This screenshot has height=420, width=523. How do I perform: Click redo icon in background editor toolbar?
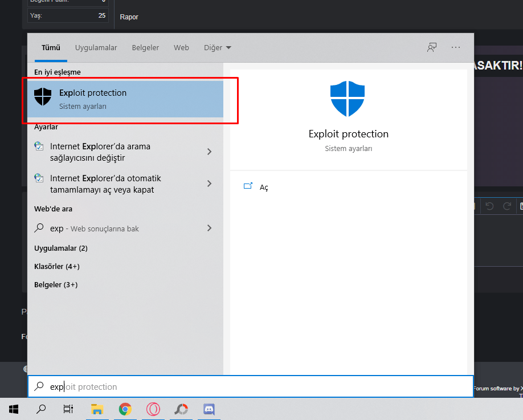tap(507, 206)
